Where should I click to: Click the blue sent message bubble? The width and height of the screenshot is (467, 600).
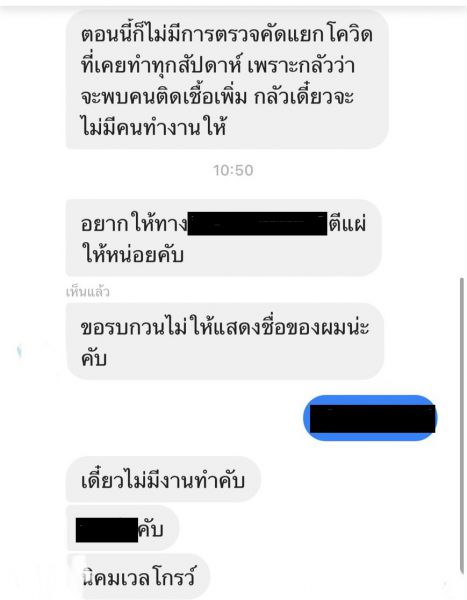(371, 418)
